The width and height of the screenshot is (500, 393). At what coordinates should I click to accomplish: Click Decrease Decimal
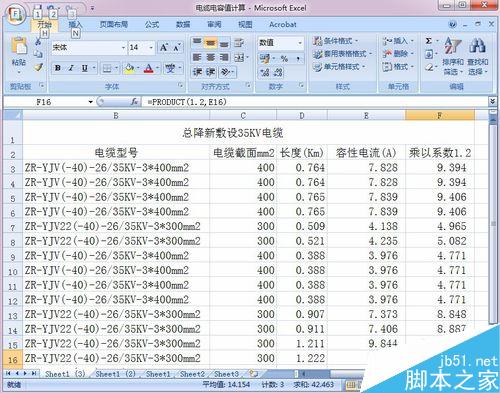coord(279,72)
